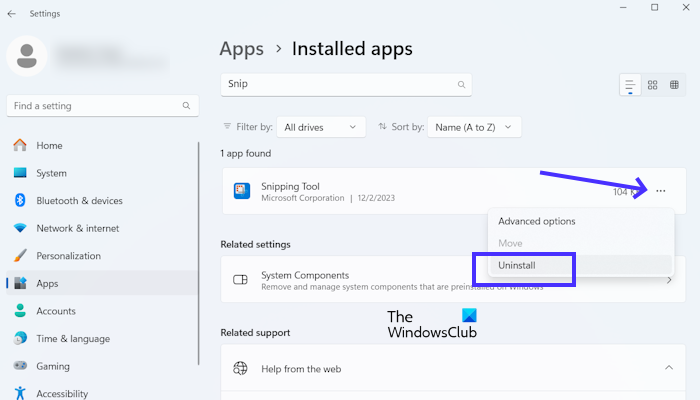Screen dimensions: 700x400
Task: Open the Sort by Name (A to Z) dropdown
Action: (474, 127)
